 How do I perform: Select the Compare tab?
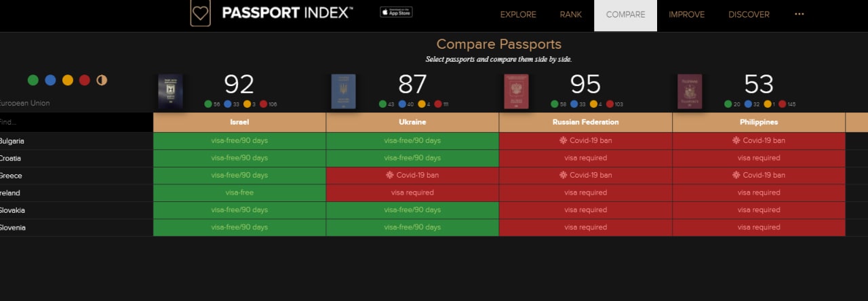tap(625, 15)
